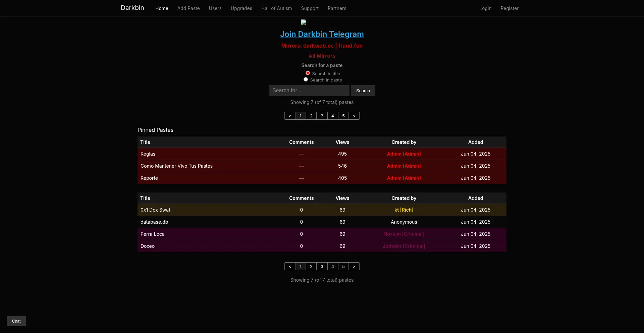Navigate to the Users page

[215, 8]
